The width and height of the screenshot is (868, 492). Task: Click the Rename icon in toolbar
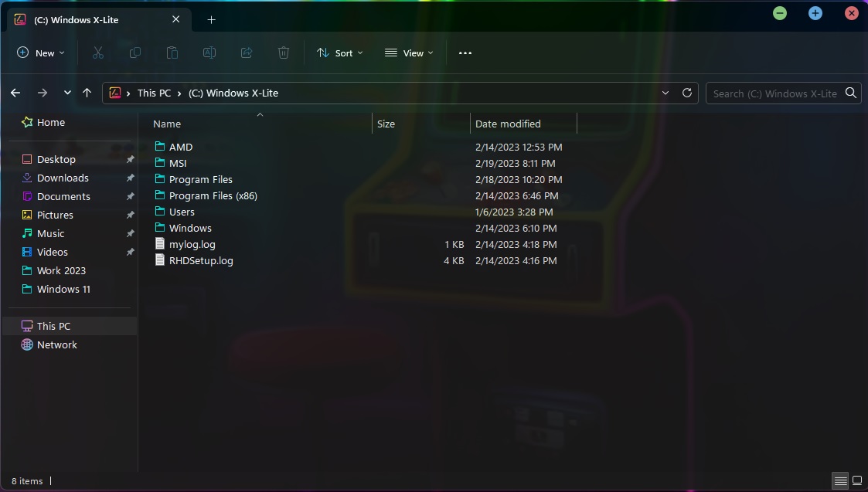(209, 53)
